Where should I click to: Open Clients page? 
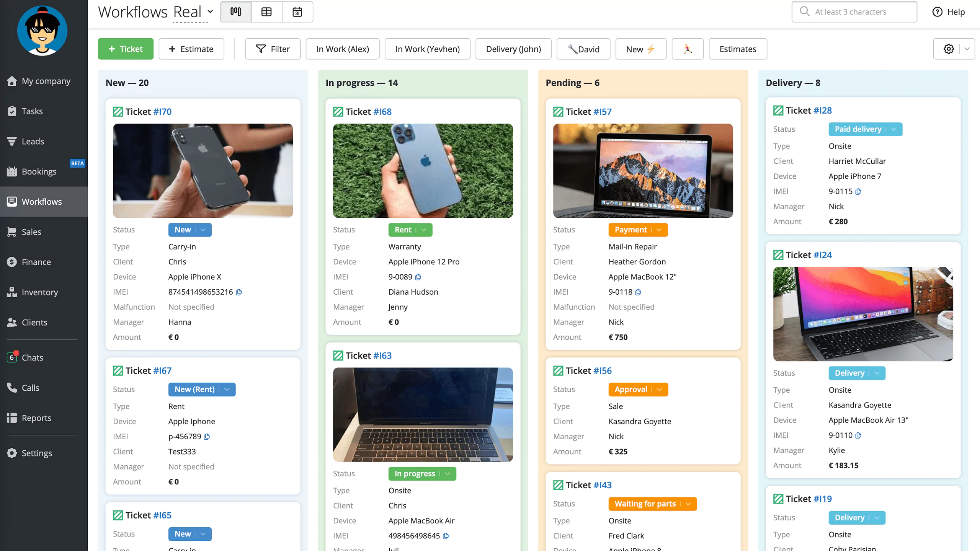[44, 323]
